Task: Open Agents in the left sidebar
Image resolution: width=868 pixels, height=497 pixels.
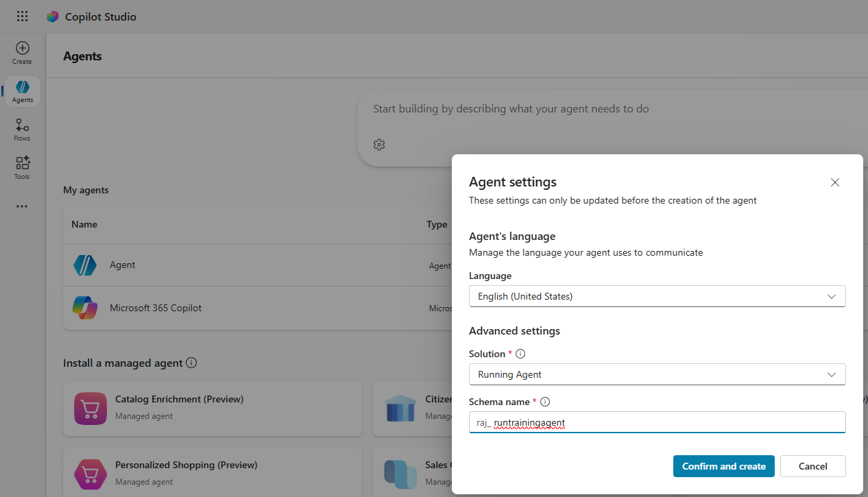Action: click(x=22, y=91)
